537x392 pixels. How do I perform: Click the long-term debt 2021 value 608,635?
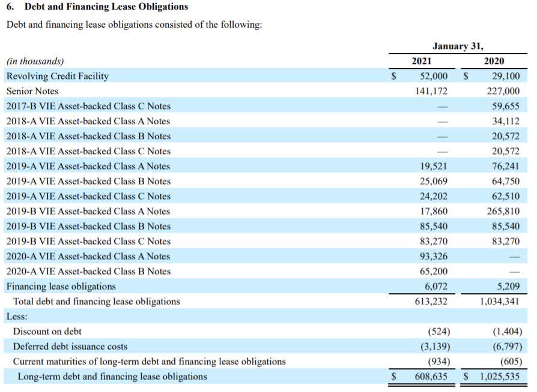pos(431,377)
